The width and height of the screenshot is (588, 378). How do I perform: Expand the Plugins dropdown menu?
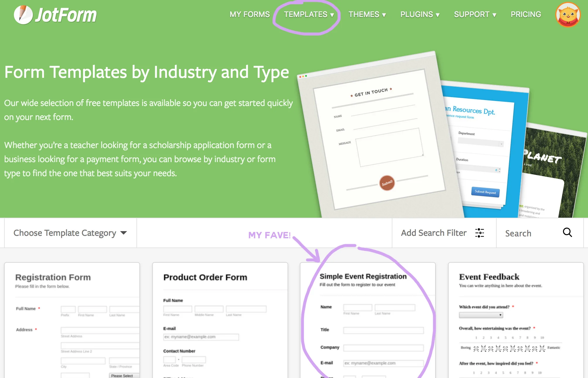tap(420, 14)
